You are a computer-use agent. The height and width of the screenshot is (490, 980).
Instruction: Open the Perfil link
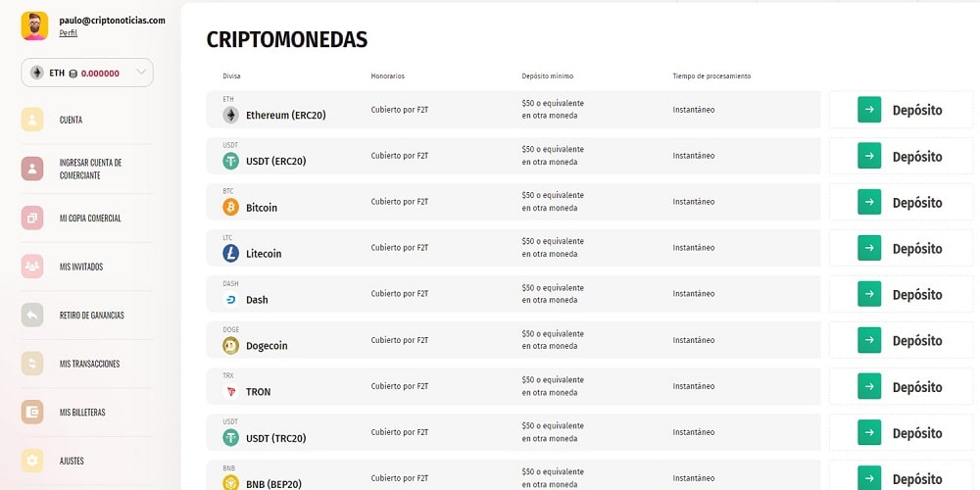tap(69, 33)
